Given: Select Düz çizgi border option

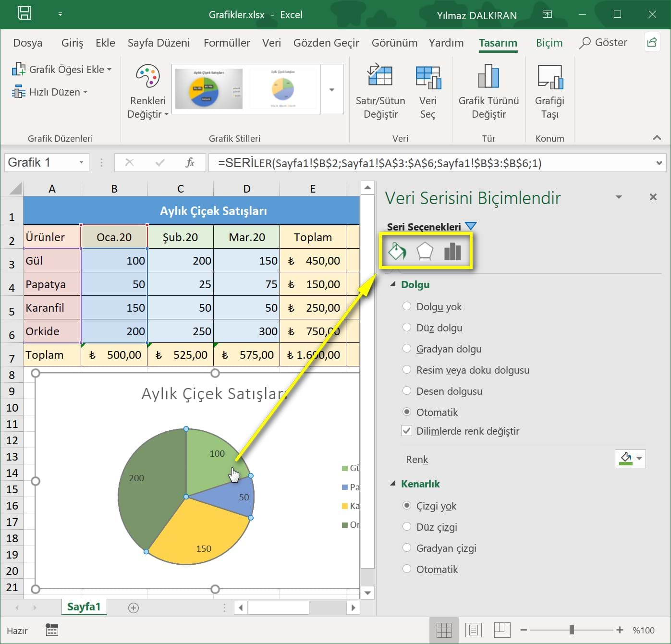Looking at the screenshot, I should (407, 526).
